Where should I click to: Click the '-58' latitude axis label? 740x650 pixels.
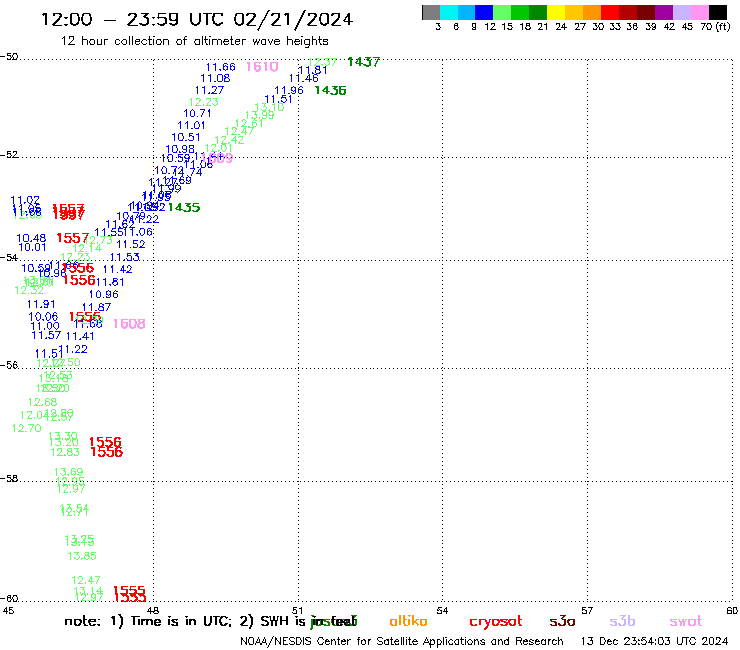(9, 478)
